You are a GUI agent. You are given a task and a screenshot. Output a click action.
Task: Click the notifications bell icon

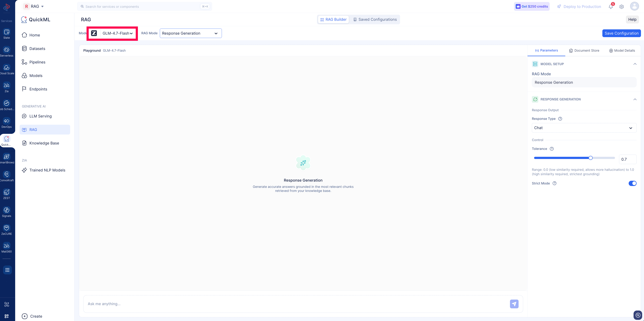[611, 7]
